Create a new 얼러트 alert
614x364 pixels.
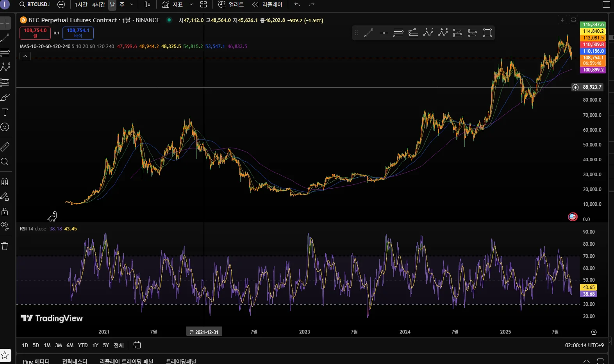(231, 5)
